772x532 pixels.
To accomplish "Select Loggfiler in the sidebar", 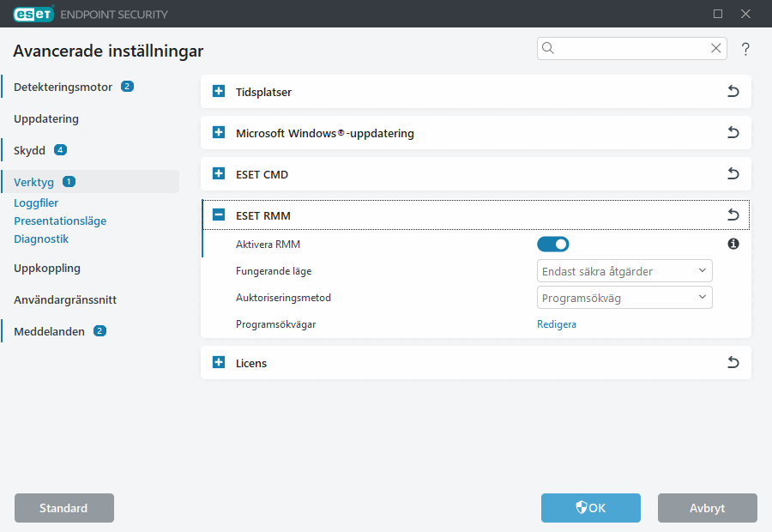I will tap(36, 203).
